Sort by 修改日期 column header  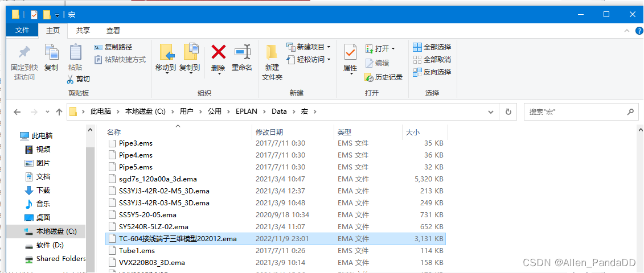point(269,132)
